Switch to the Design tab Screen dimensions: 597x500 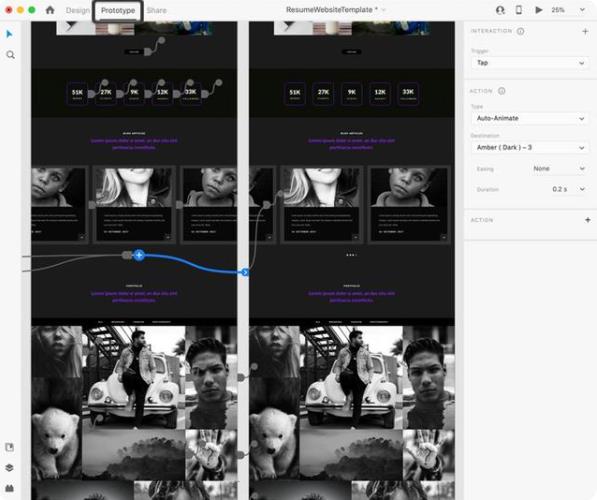coord(77,10)
